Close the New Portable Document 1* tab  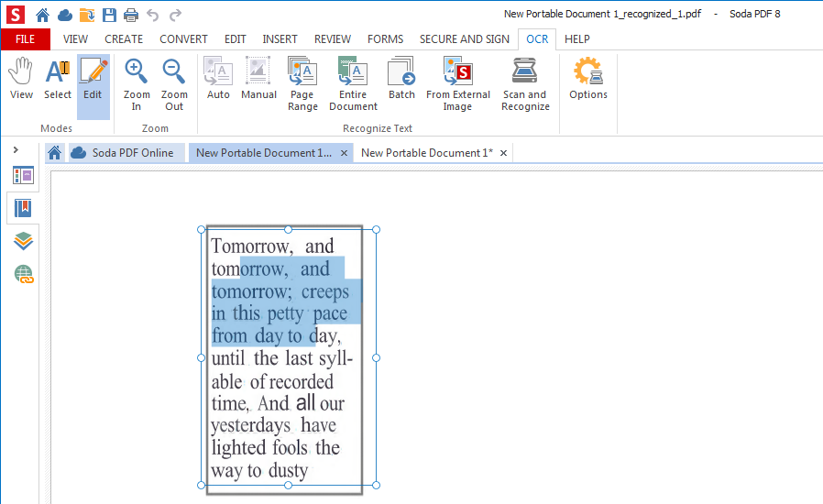point(503,153)
